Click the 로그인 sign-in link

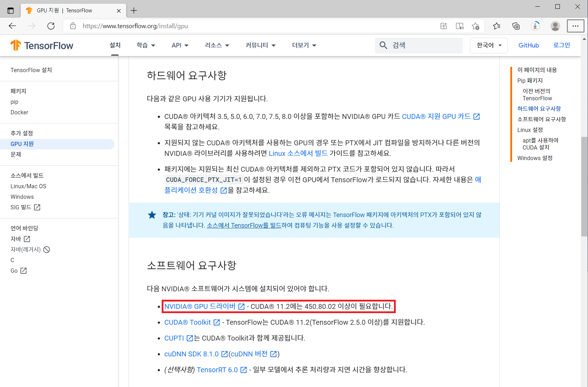point(562,45)
